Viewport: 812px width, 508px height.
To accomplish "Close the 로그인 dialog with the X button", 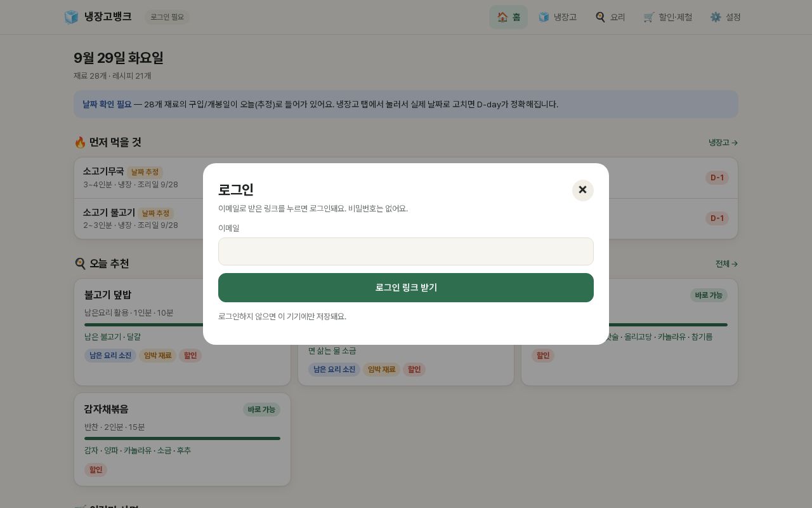I will 582,190.
